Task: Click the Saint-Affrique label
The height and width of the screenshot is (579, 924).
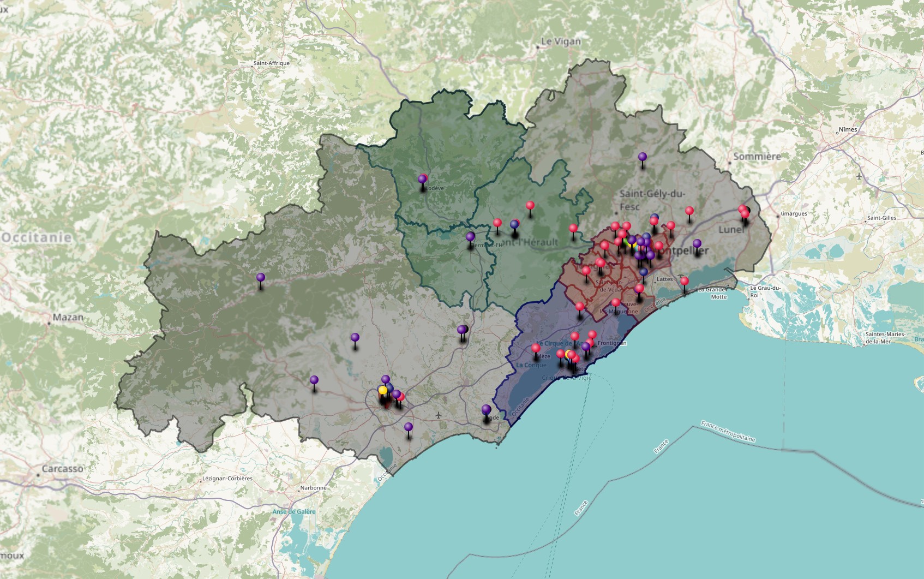Action: tap(271, 63)
